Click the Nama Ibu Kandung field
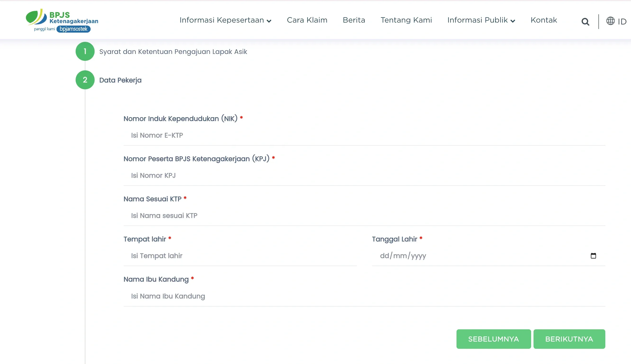 point(364,296)
